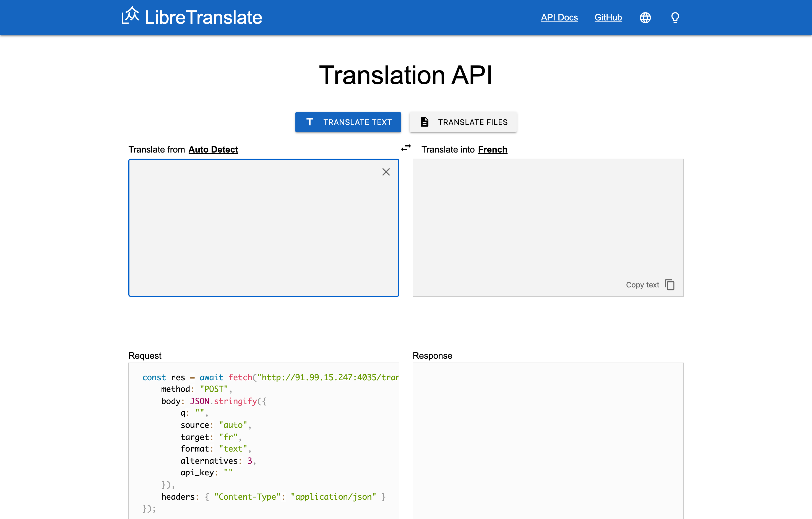Focus the source text input area
The height and width of the screenshot is (519, 812).
click(264, 228)
